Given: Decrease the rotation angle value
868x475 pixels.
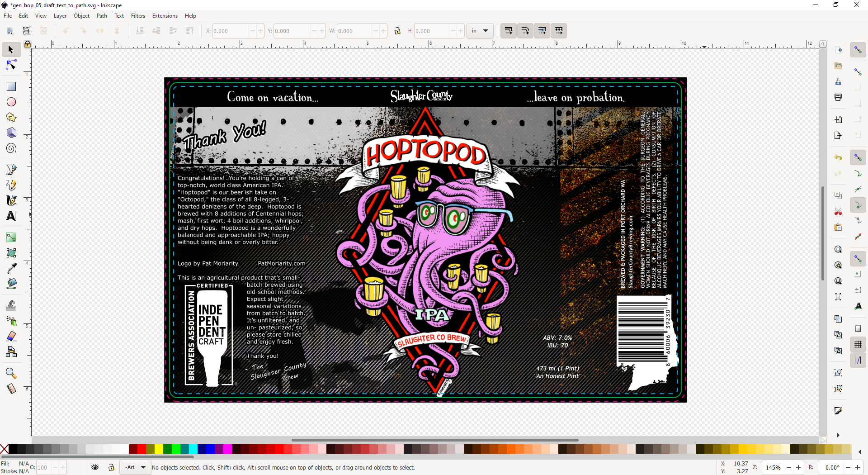Looking at the screenshot, I should (x=848, y=467).
